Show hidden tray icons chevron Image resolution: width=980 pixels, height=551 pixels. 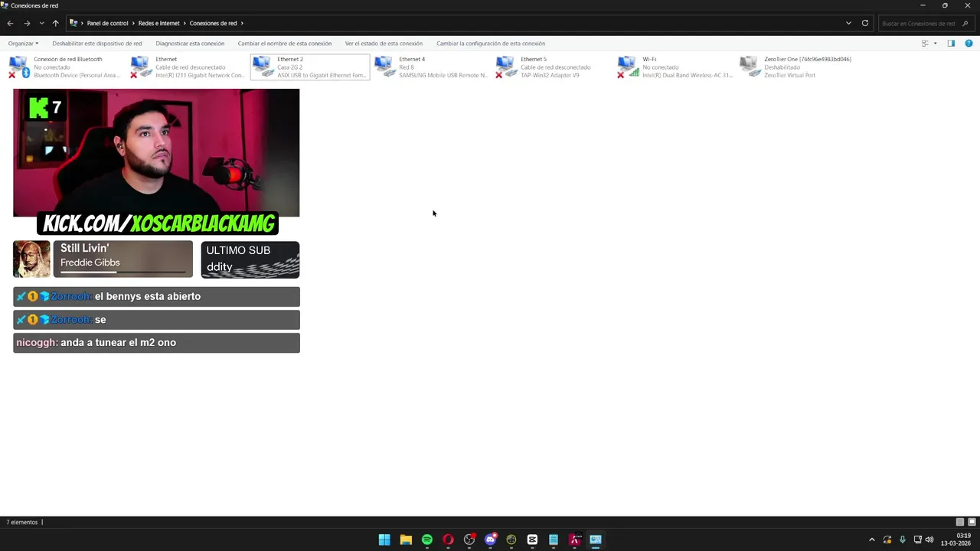[871, 540]
